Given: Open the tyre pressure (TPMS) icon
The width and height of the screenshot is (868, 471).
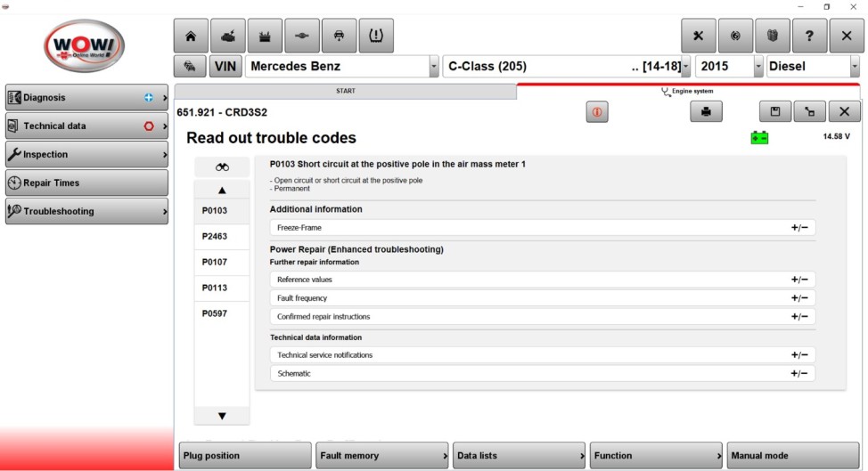Looking at the screenshot, I should coord(376,36).
